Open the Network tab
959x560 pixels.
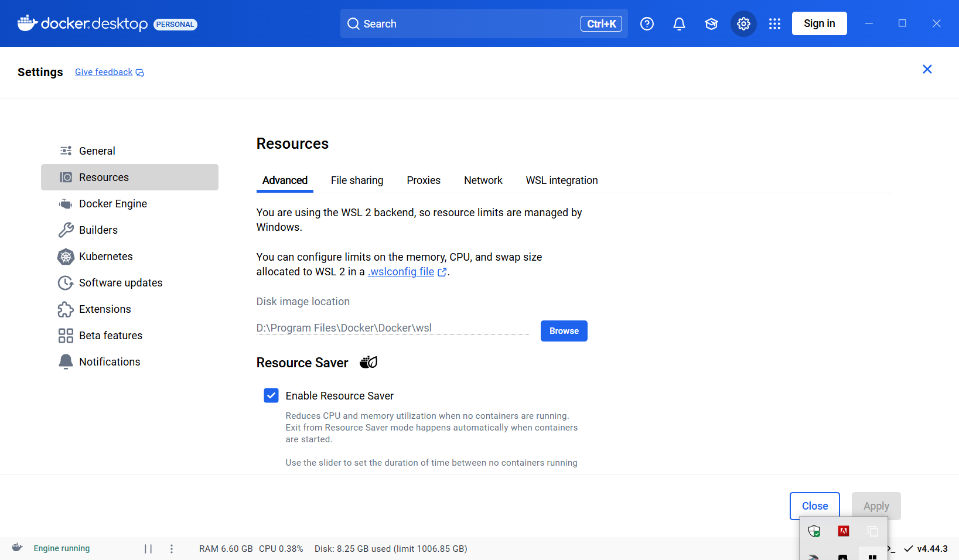point(483,180)
